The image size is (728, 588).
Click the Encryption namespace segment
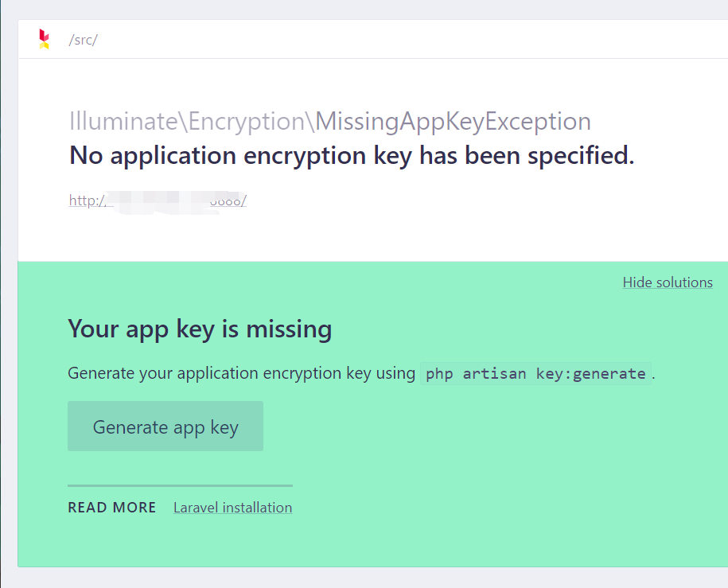[x=247, y=123]
